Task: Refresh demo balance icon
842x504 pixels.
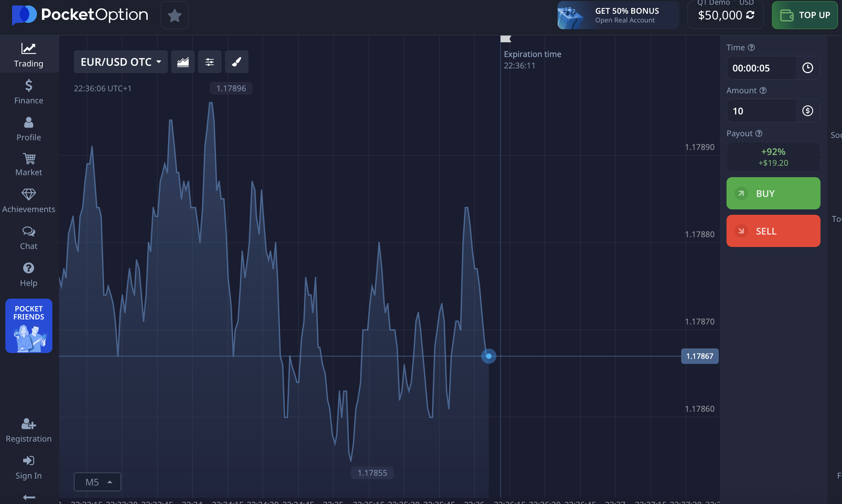Action: [x=750, y=15]
